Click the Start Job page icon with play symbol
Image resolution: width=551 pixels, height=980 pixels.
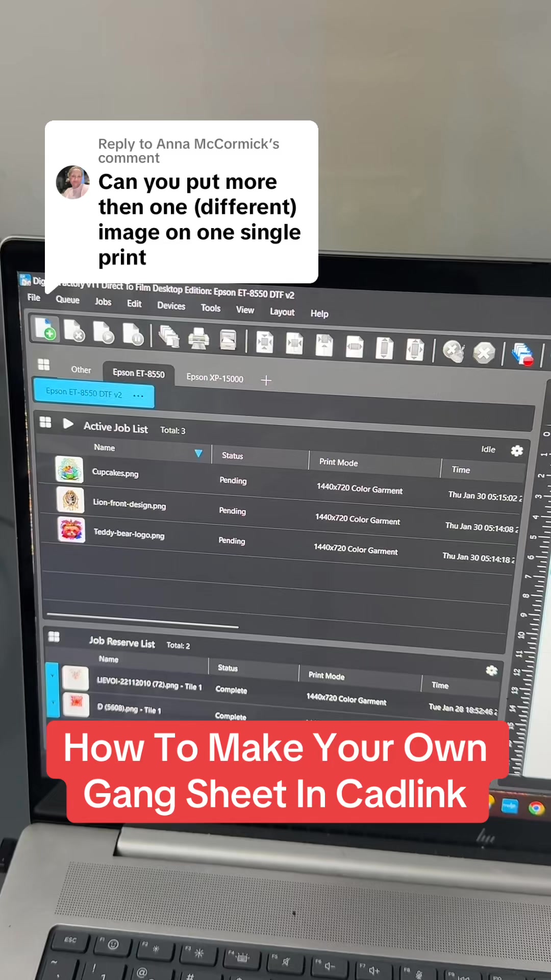coord(104,333)
